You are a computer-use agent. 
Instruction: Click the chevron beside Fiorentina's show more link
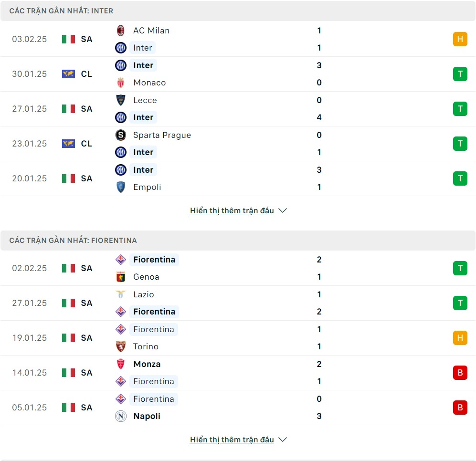[x=283, y=440]
